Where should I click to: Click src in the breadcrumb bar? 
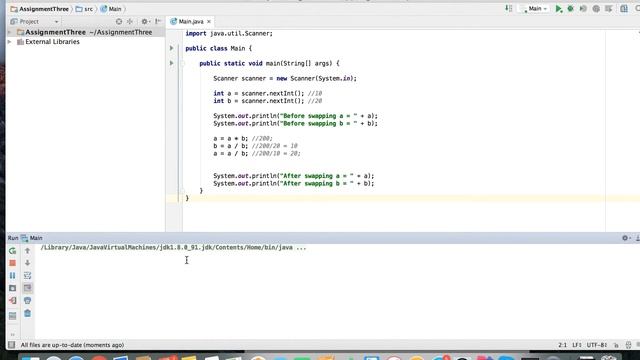[x=84, y=9]
